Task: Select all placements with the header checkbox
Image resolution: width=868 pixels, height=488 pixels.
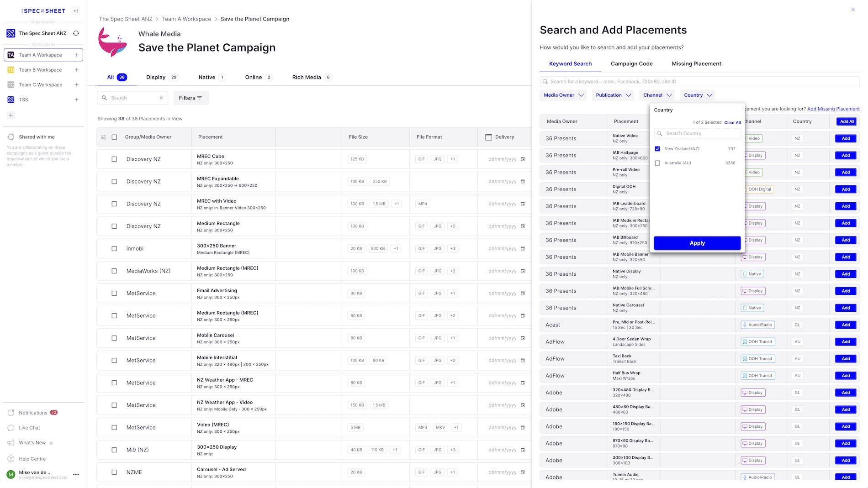Action: [114, 137]
